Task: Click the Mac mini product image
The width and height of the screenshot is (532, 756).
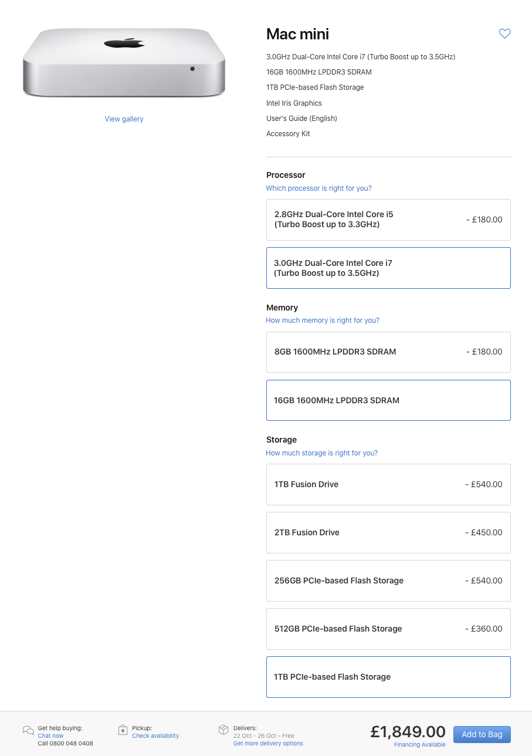Action: 124,63
